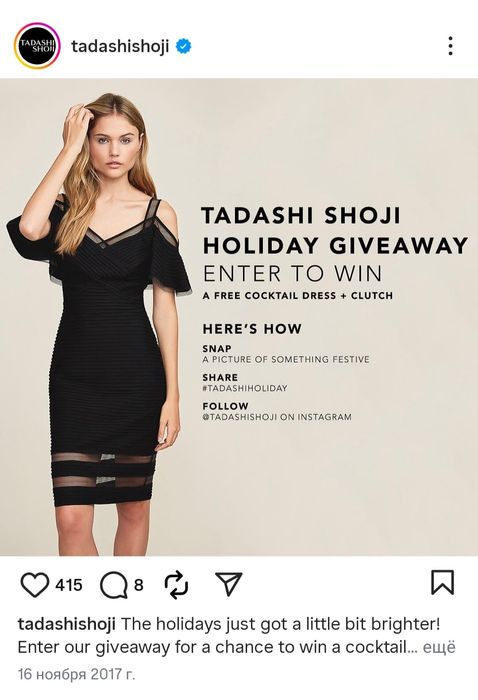The width and height of the screenshot is (478, 700).
Task: Tap the blue verified badge
Action: [183, 46]
